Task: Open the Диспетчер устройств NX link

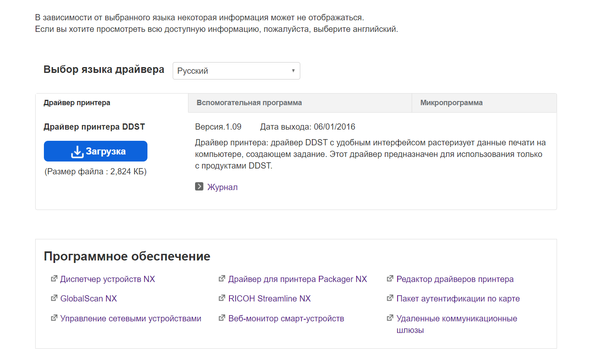Action: pyautogui.click(x=108, y=279)
